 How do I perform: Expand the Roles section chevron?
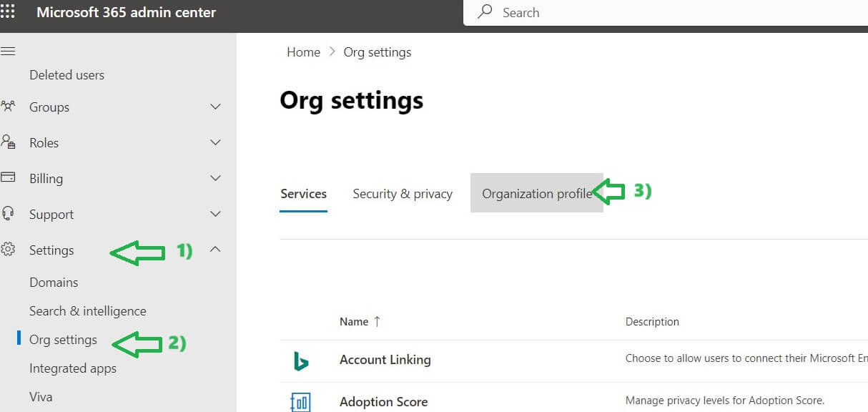215,142
